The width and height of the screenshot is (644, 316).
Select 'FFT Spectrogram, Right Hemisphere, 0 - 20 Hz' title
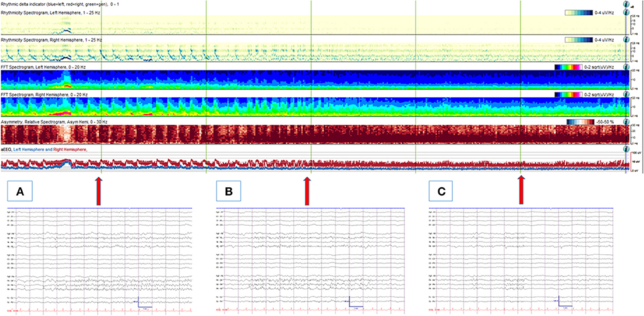(44, 95)
